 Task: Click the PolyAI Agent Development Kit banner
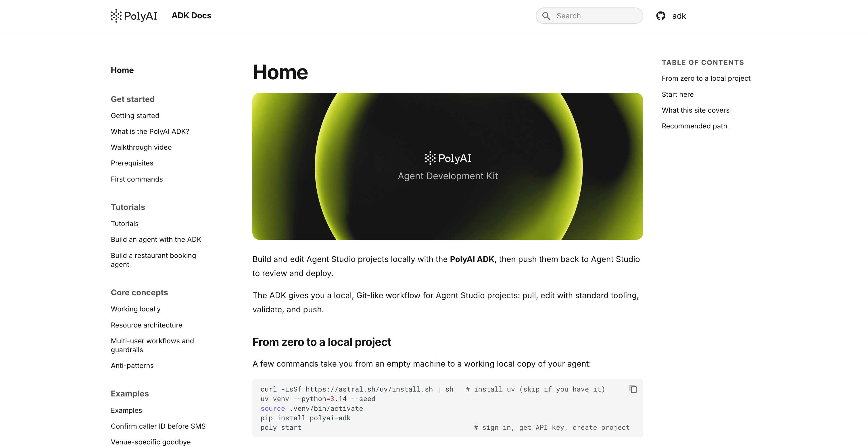448,166
